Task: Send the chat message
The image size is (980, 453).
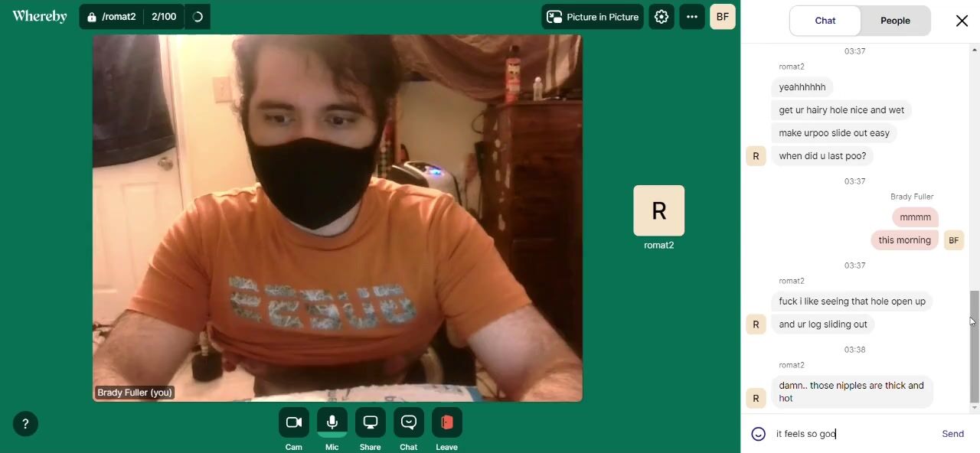Action: pyautogui.click(x=952, y=434)
